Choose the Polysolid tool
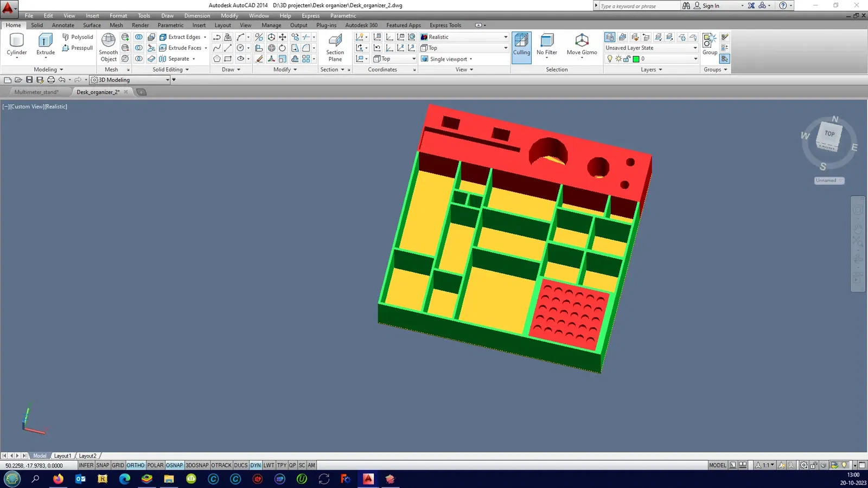The image size is (868, 488). pyautogui.click(x=78, y=37)
